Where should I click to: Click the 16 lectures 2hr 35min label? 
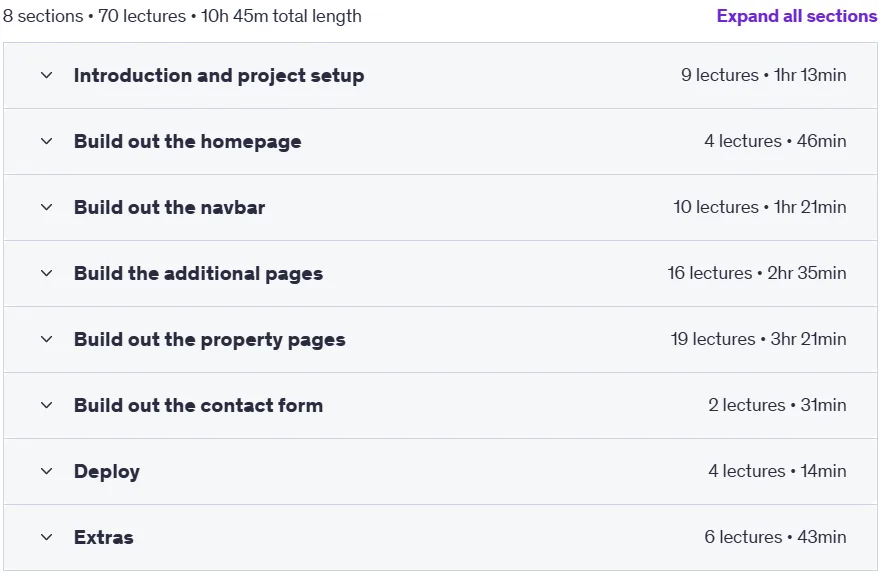point(757,273)
